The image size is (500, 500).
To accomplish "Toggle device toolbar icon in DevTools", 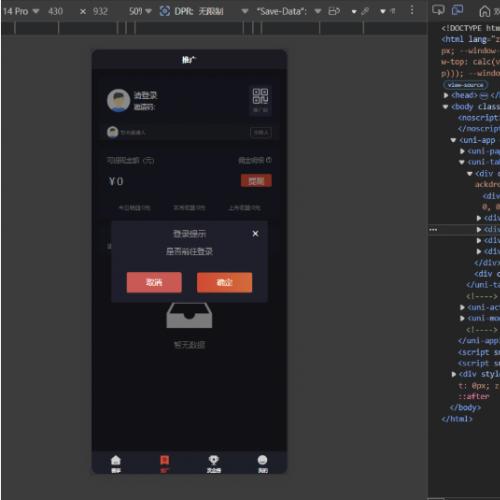I will [457, 10].
